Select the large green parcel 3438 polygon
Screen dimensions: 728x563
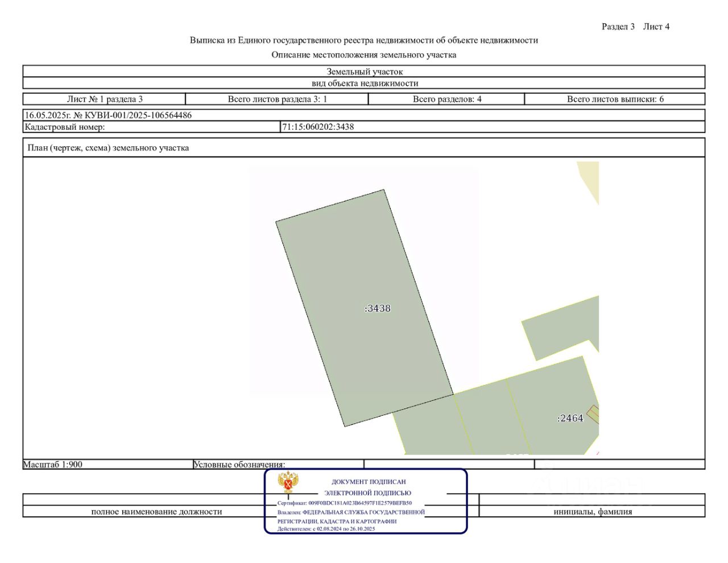click(365, 308)
